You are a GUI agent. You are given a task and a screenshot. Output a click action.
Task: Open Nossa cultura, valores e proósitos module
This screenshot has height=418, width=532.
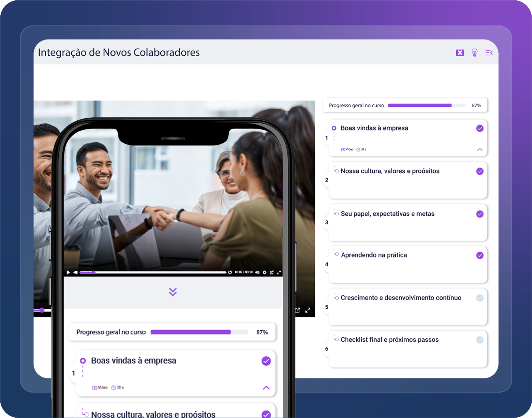point(390,171)
